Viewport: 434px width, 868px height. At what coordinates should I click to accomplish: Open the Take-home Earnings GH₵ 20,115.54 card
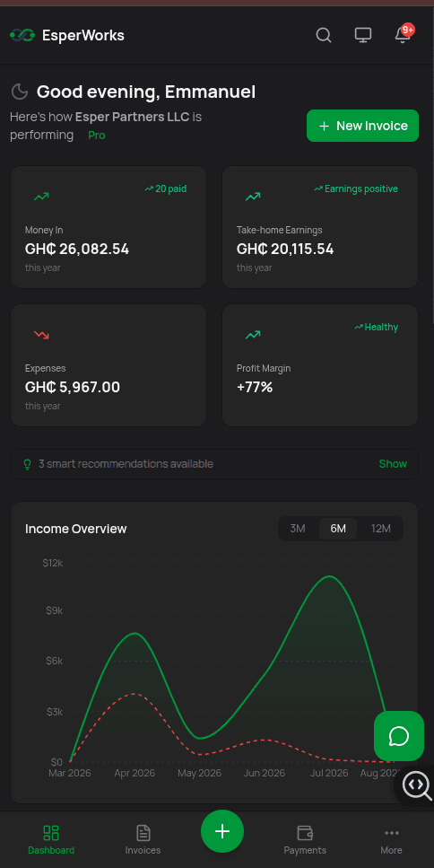(x=320, y=227)
